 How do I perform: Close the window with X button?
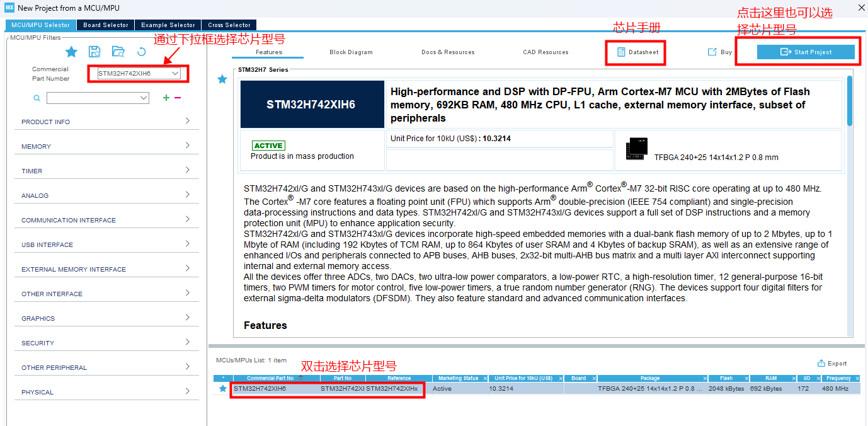click(861, 8)
